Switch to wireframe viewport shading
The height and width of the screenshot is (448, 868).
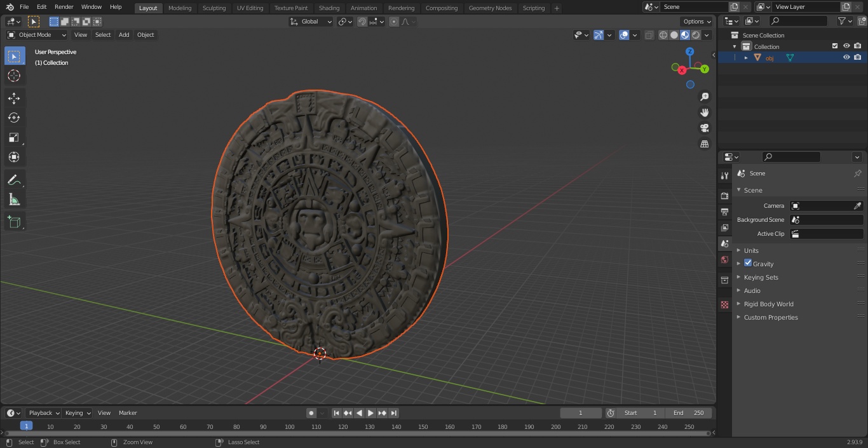[x=663, y=35]
